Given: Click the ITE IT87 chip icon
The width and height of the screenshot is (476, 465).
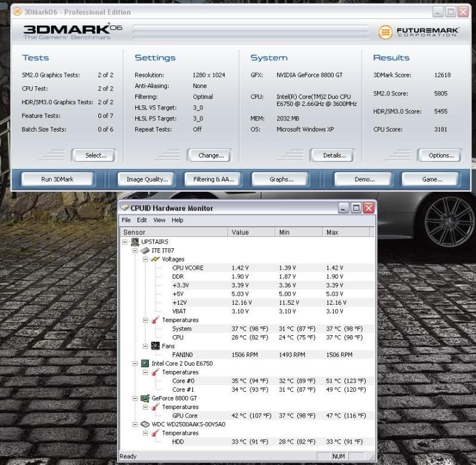Looking at the screenshot, I should 145,251.
